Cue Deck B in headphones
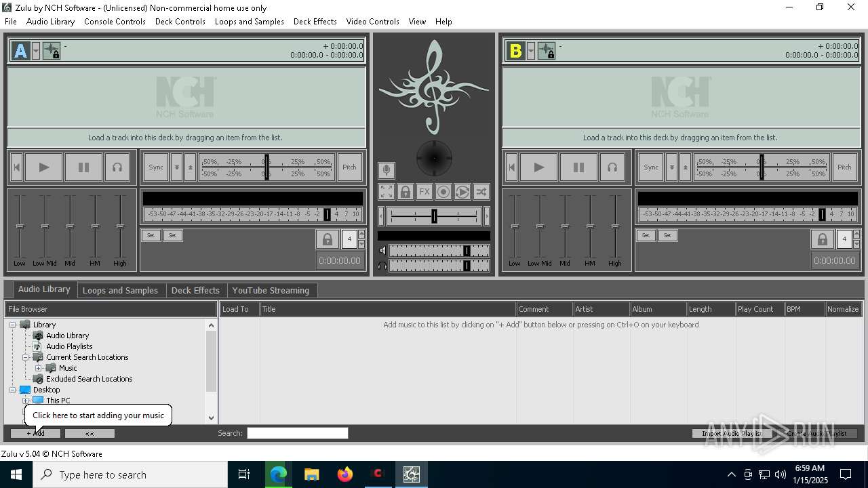Viewport: 868px width, 488px height. coord(612,167)
